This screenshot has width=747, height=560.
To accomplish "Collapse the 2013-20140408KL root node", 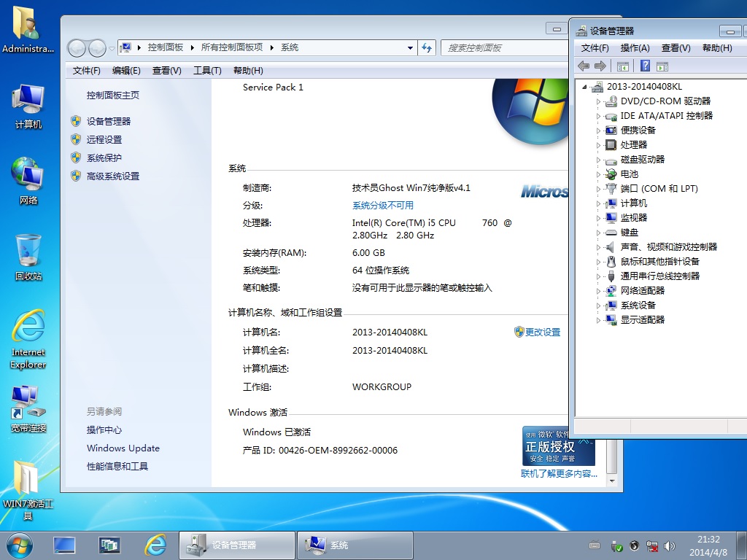I will point(584,87).
